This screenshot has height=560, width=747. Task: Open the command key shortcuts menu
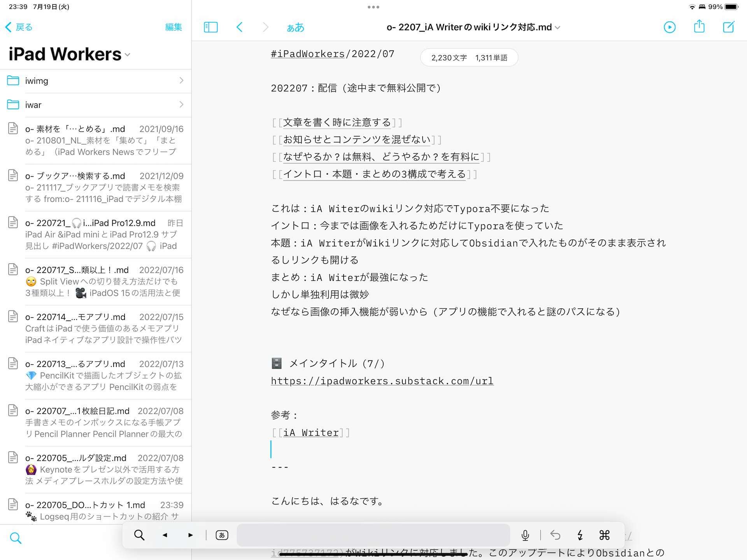coord(604,535)
